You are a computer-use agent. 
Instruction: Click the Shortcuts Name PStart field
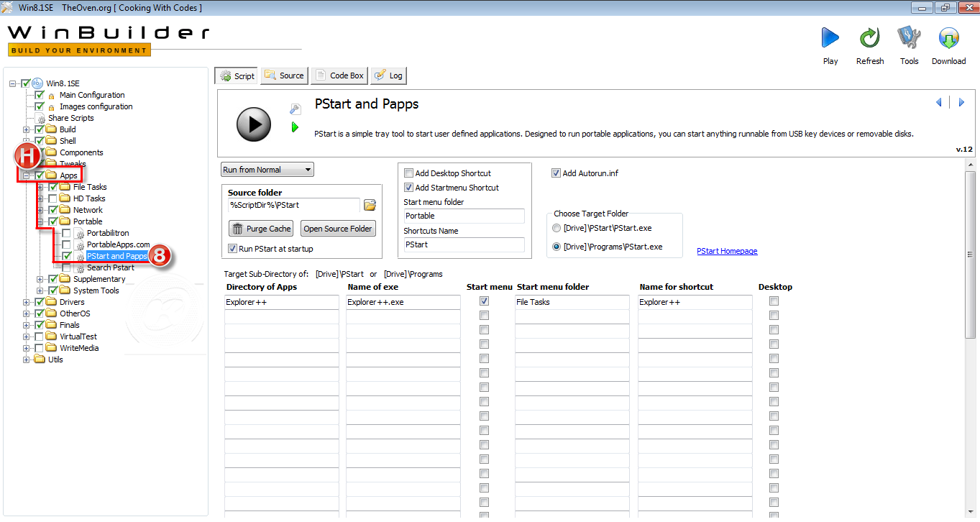pos(464,244)
